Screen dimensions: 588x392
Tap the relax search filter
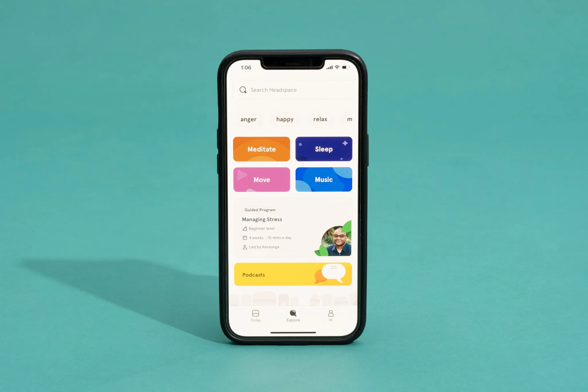(320, 119)
